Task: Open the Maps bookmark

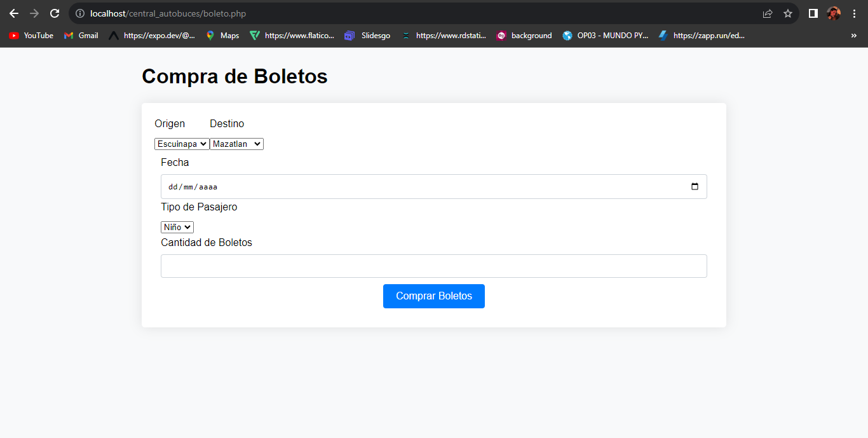Action: coord(222,36)
